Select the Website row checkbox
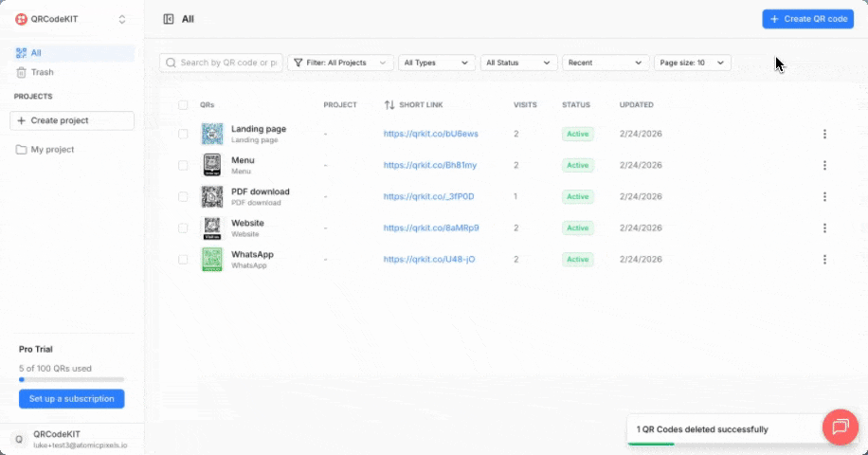This screenshot has width=868, height=455. click(x=183, y=227)
